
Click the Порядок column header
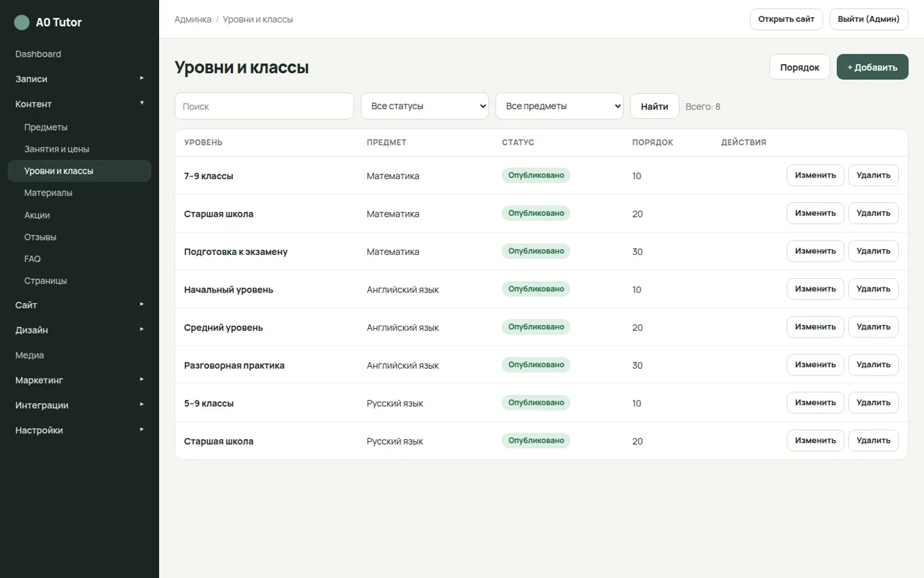pyautogui.click(x=653, y=143)
